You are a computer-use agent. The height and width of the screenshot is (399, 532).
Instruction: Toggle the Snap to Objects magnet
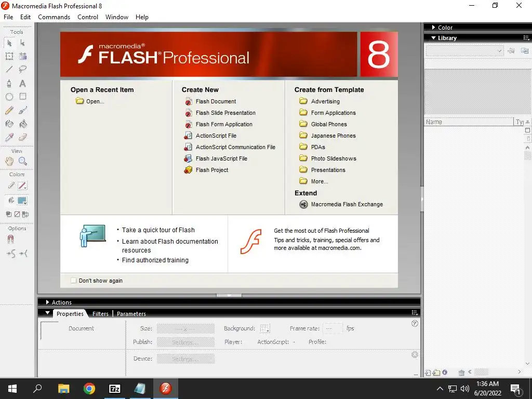coord(10,239)
